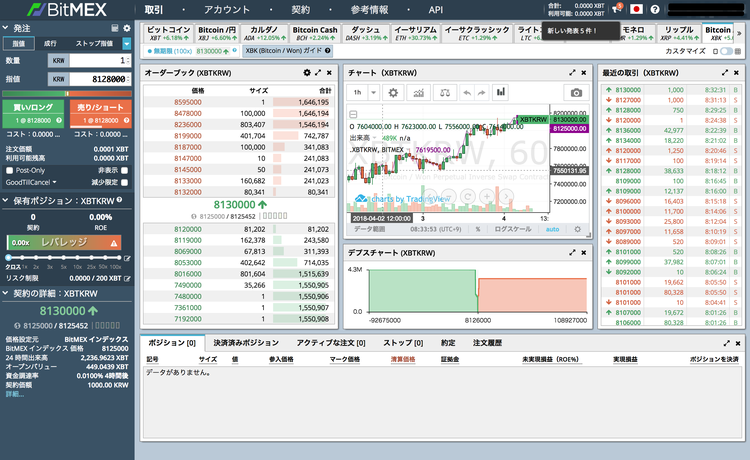Switch to イーサリアム ETH tab
The image size is (750, 460).
point(415,33)
